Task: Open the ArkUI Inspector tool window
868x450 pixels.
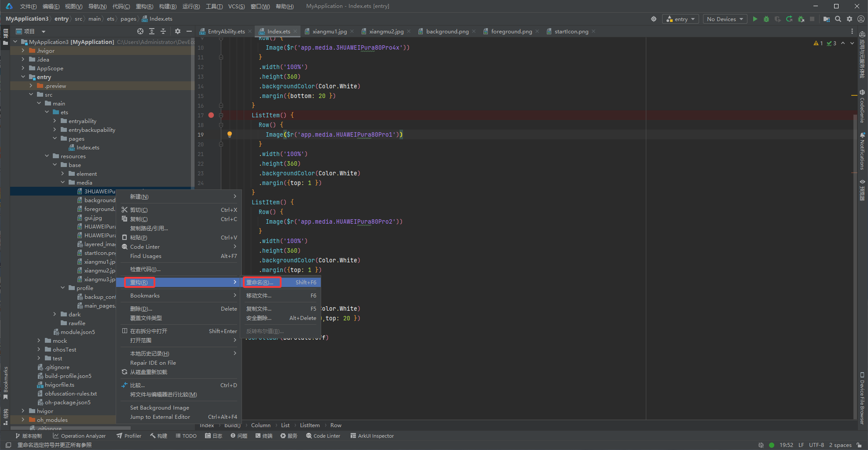Action: (x=372, y=436)
